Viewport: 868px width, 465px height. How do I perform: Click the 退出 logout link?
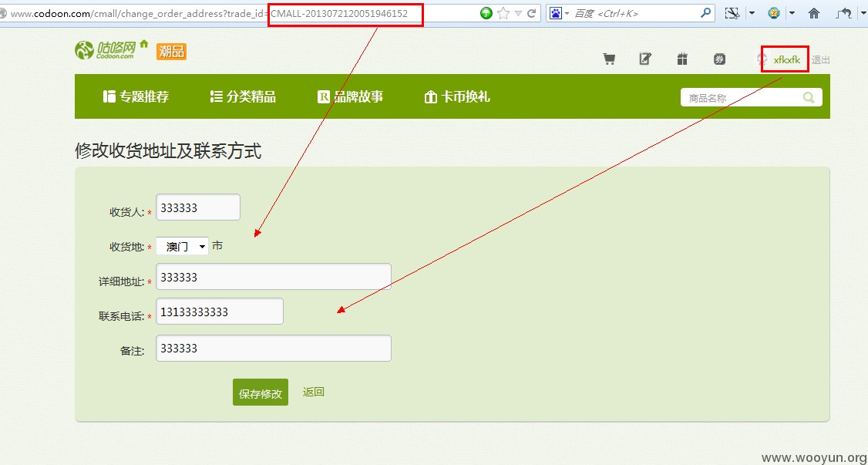point(821,60)
